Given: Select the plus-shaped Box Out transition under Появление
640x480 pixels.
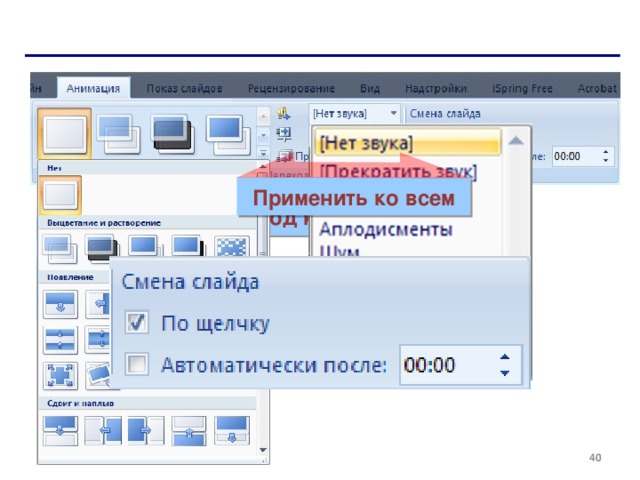Looking at the screenshot, I should pyautogui.click(x=60, y=375).
